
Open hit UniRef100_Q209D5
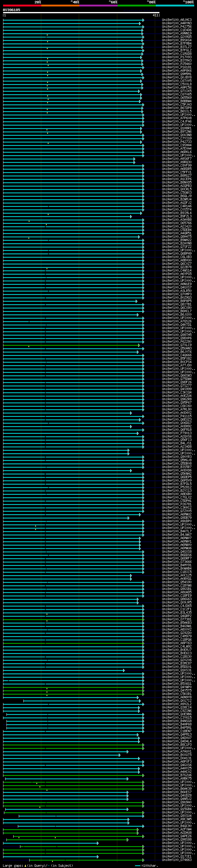(x=177, y=37)
